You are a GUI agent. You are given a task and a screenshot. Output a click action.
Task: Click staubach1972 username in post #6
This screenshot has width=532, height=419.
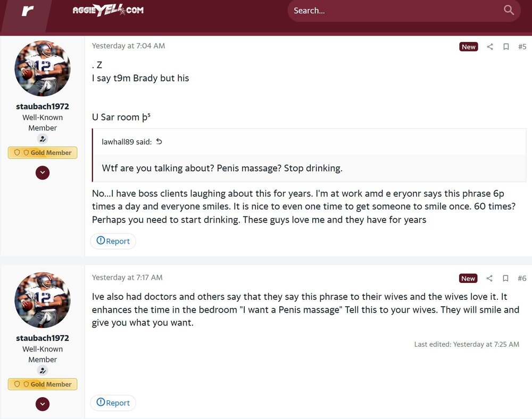[43, 338]
